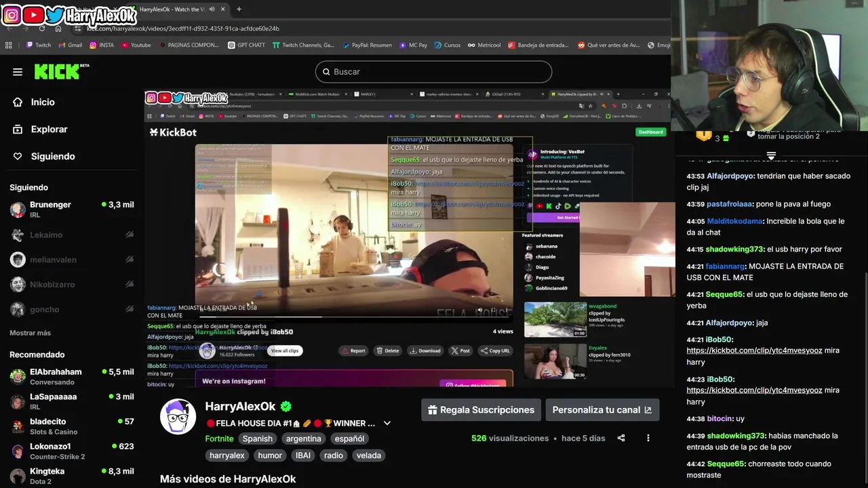The height and width of the screenshot is (488, 868).
Task: Open Kingteka recommended channel
Action: tap(71, 476)
